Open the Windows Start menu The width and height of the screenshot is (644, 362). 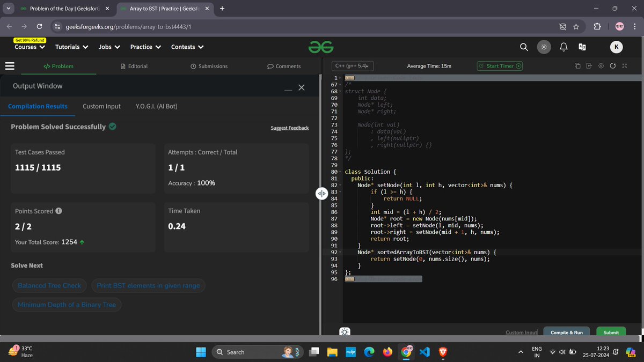click(x=201, y=352)
